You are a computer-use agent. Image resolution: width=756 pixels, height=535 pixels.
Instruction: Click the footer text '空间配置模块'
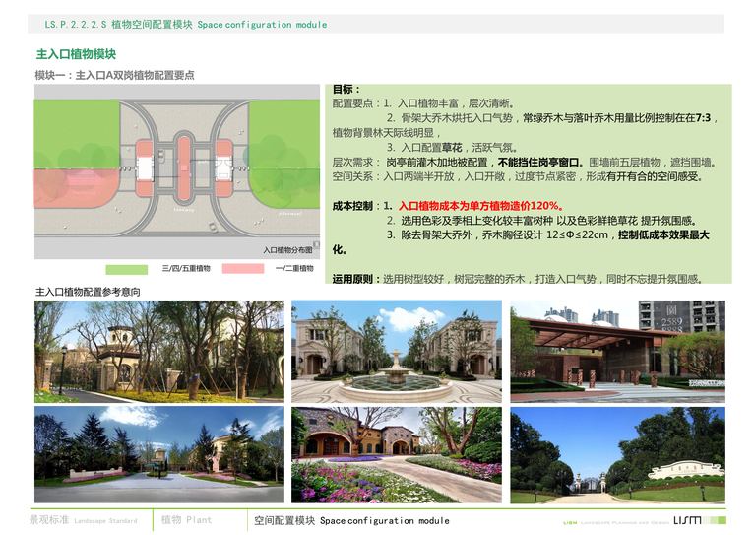coord(284,521)
